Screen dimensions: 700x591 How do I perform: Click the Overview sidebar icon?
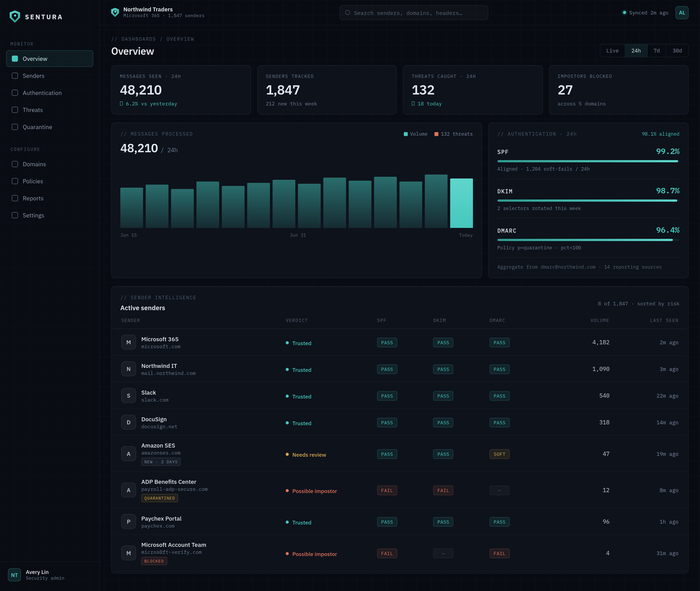pyautogui.click(x=15, y=59)
